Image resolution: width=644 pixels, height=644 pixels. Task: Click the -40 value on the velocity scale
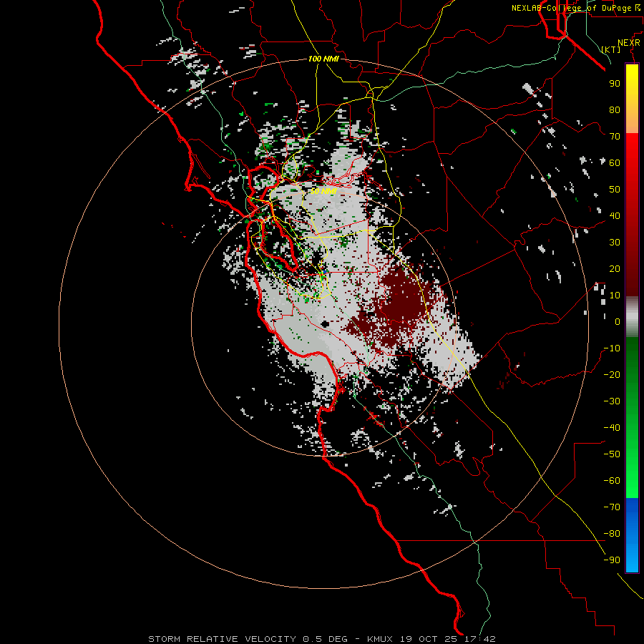pos(612,428)
